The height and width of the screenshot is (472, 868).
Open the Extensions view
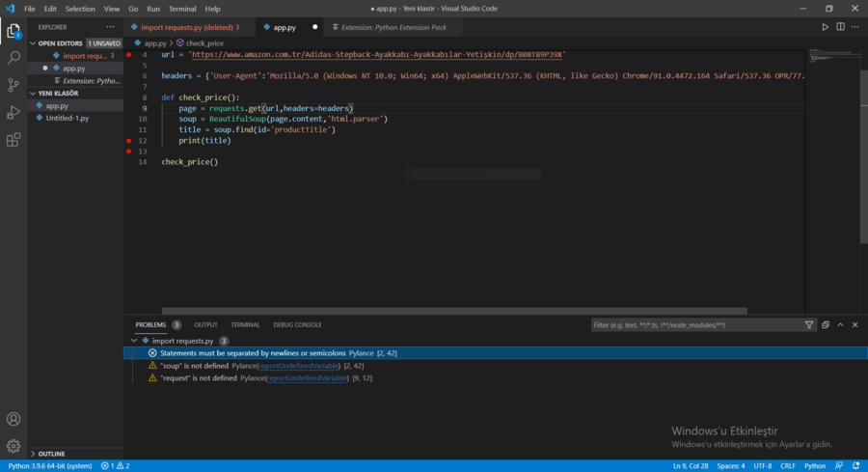click(14, 140)
